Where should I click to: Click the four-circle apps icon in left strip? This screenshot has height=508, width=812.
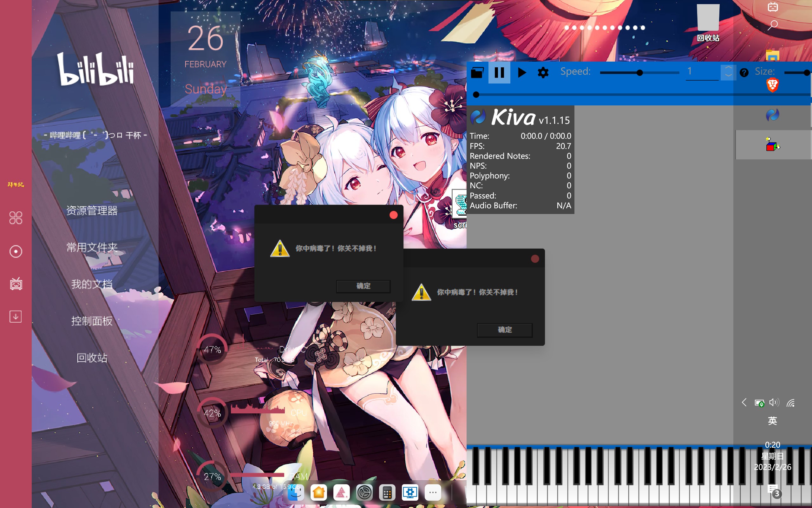coord(16,218)
